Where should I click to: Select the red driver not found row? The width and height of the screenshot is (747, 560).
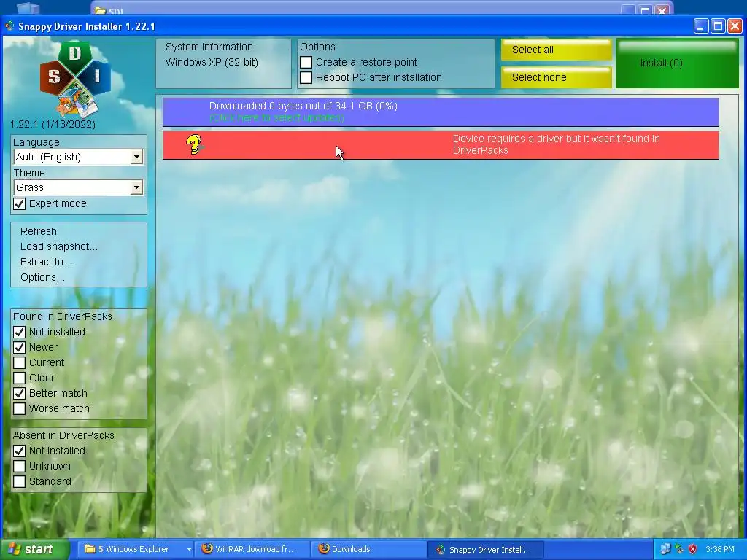click(441, 145)
